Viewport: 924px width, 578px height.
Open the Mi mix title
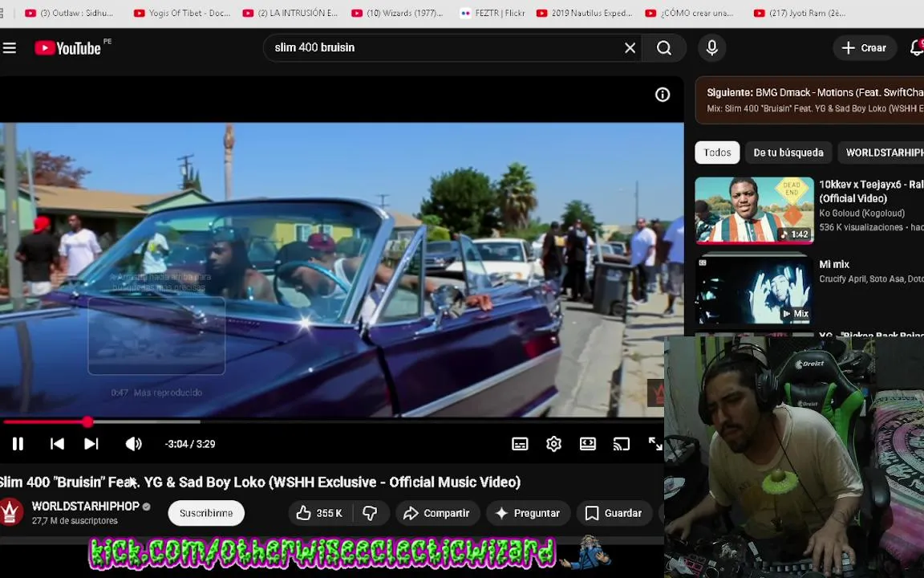tap(834, 264)
